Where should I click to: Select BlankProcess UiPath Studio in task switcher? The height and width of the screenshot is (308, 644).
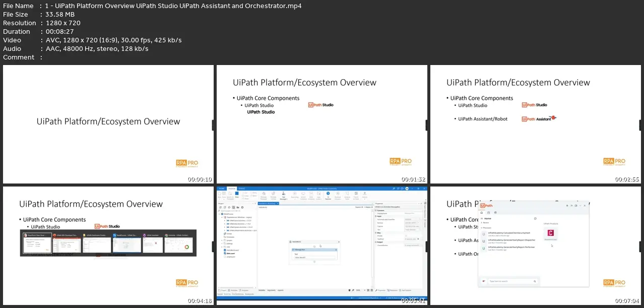[x=126, y=243]
